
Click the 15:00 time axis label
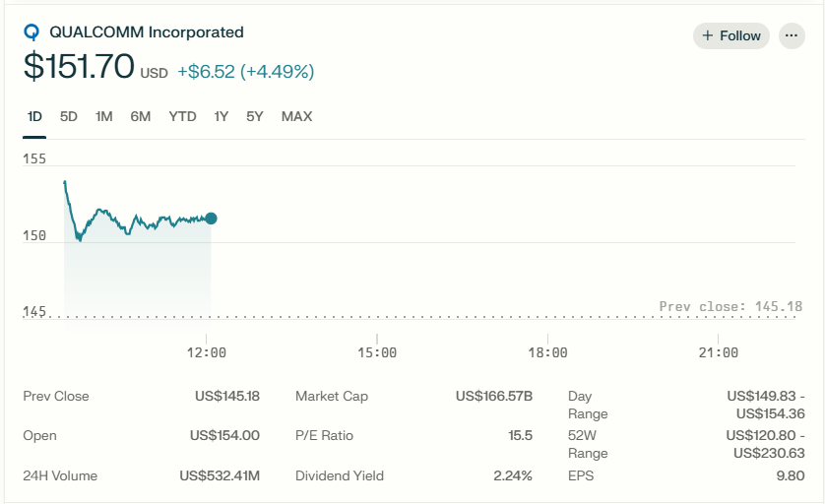377,352
